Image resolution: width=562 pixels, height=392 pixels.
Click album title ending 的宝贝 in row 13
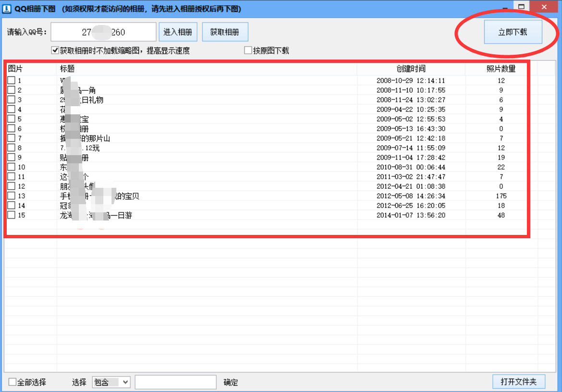100,196
